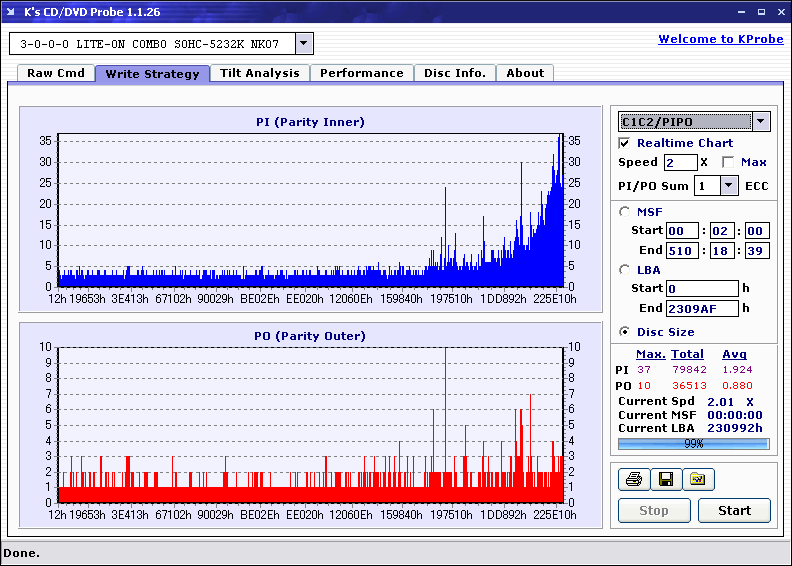Switch to the Tilt Analysis tab

(x=260, y=73)
